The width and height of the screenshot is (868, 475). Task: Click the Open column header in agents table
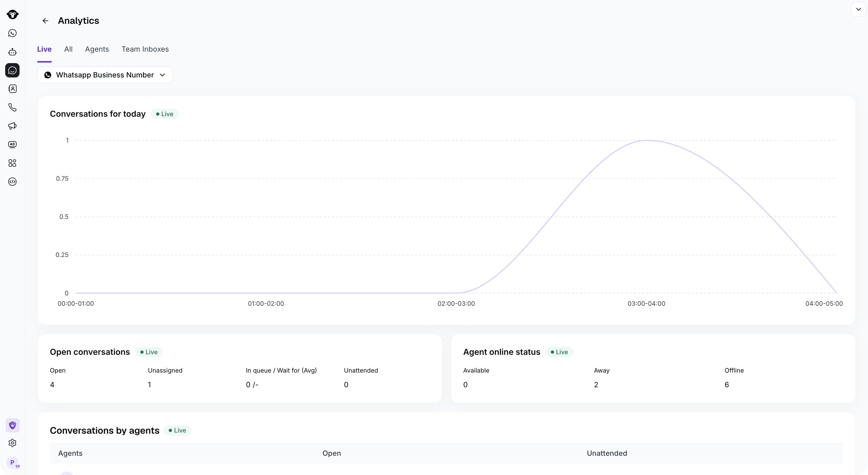(x=332, y=453)
